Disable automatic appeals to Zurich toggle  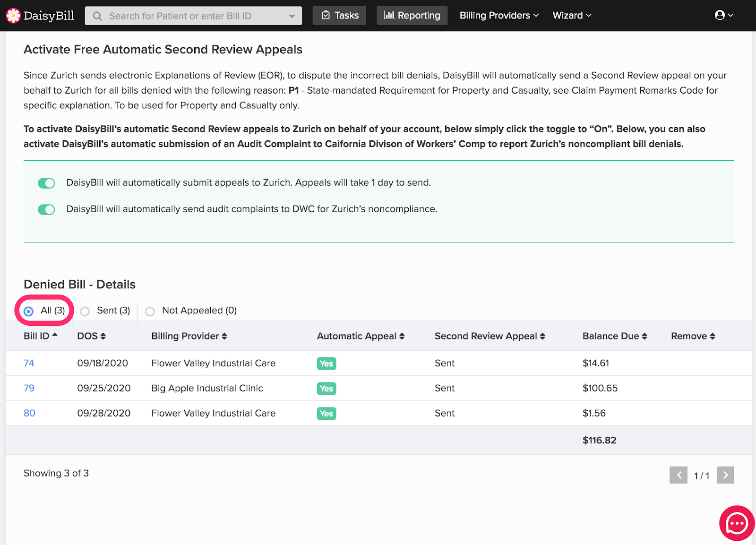pyautogui.click(x=46, y=183)
